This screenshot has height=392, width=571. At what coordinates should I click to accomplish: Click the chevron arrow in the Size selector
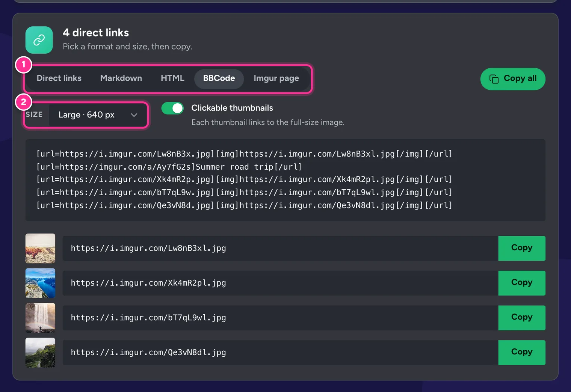[x=134, y=115]
